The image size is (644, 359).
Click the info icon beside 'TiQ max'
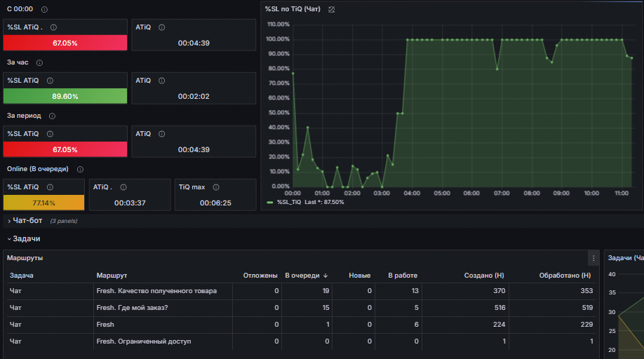coord(216,187)
